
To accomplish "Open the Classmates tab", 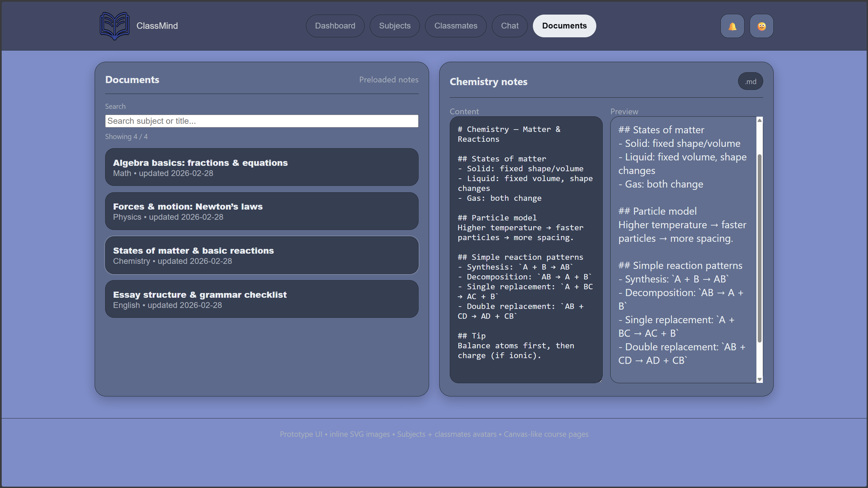I will click(455, 26).
